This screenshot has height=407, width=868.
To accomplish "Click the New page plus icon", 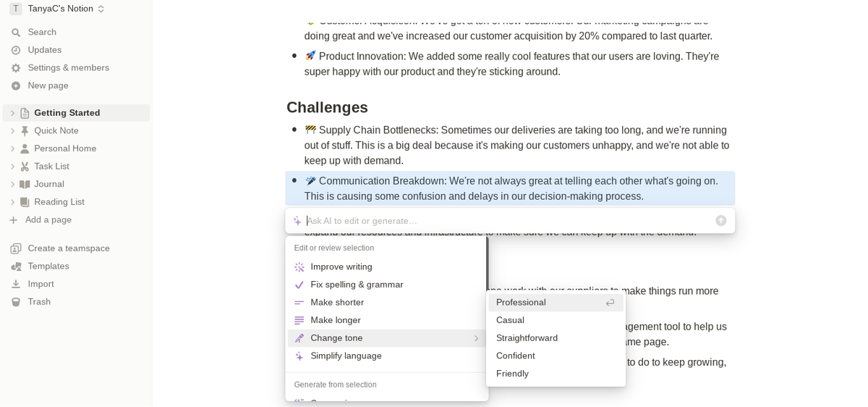I will point(16,85).
